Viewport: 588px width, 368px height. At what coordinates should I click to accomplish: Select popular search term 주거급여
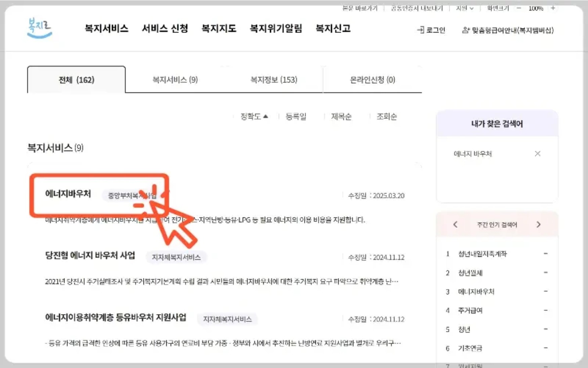coord(470,310)
